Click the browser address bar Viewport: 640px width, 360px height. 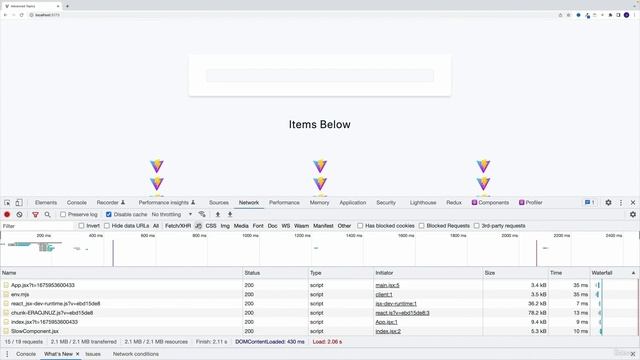click(292, 15)
